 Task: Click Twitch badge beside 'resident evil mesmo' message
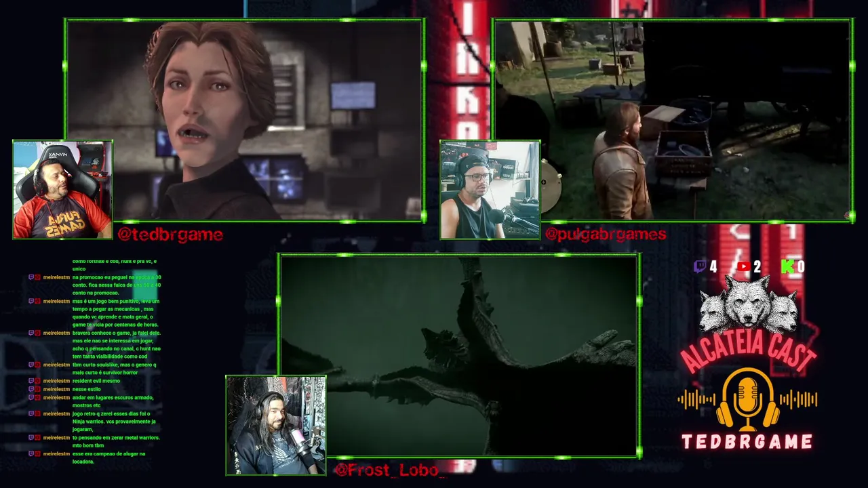pos(31,381)
